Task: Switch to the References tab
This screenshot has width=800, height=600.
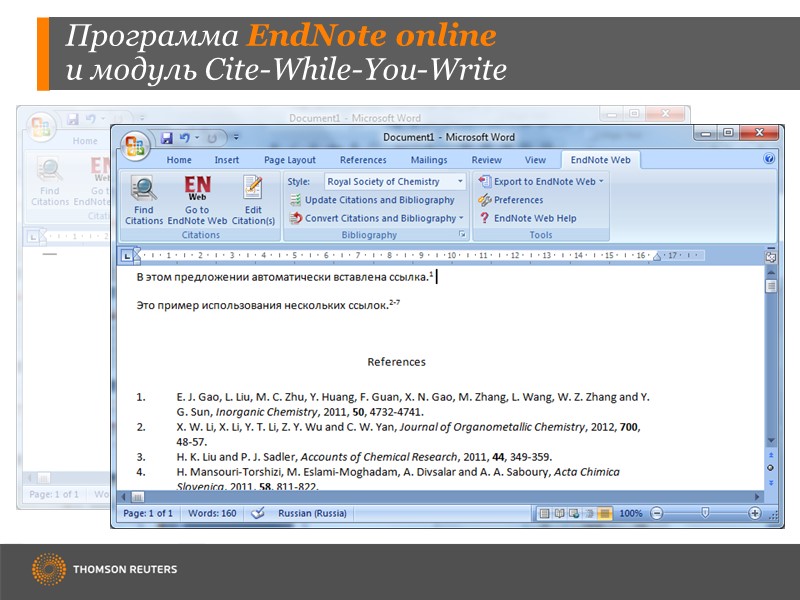Action: [x=363, y=160]
